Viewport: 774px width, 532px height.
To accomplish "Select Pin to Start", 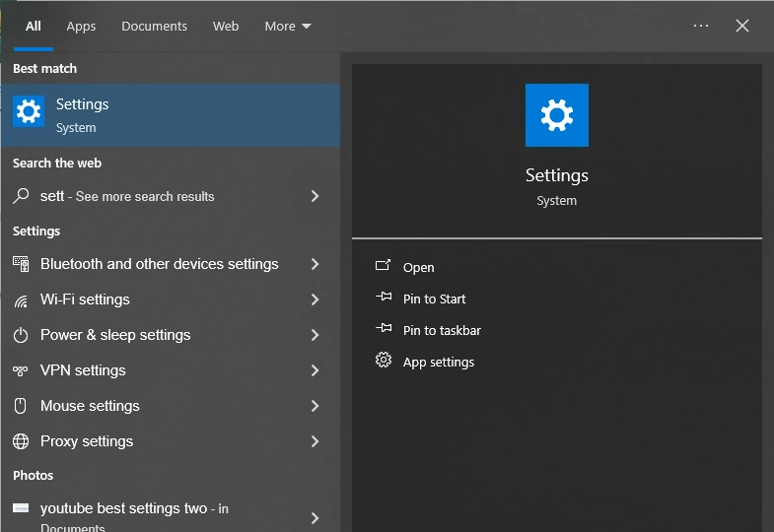I will [x=434, y=299].
